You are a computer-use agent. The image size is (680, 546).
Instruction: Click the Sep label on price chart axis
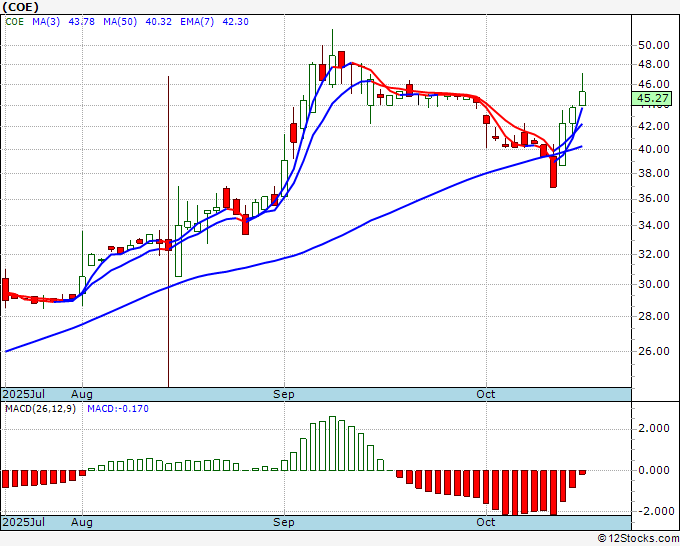click(284, 394)
